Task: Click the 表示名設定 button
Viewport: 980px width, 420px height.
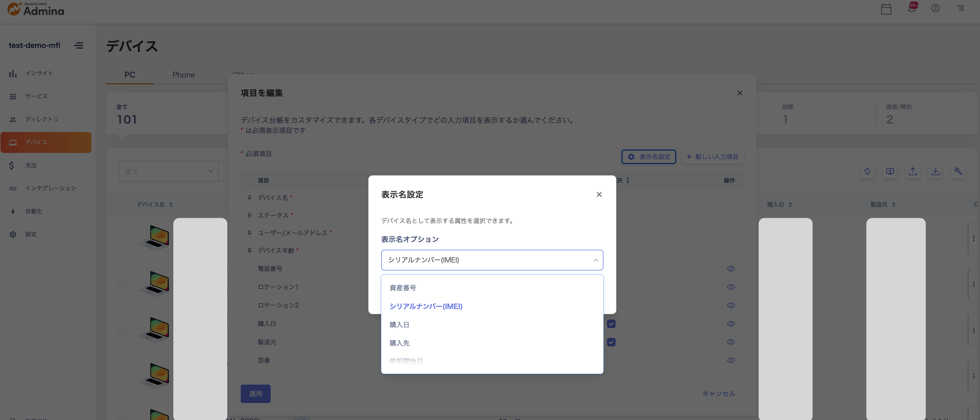Action: tap(649, 157)
